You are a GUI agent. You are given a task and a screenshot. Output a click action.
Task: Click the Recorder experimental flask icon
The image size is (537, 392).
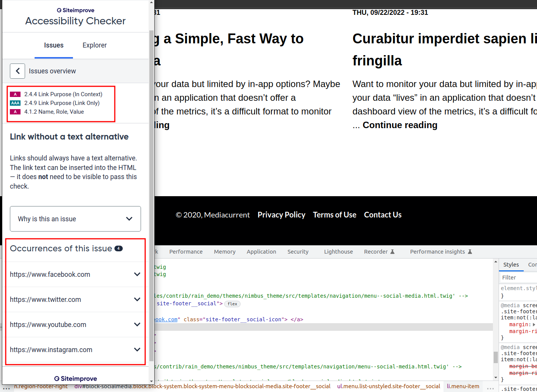pyautogui.click(x=393, y=252)
